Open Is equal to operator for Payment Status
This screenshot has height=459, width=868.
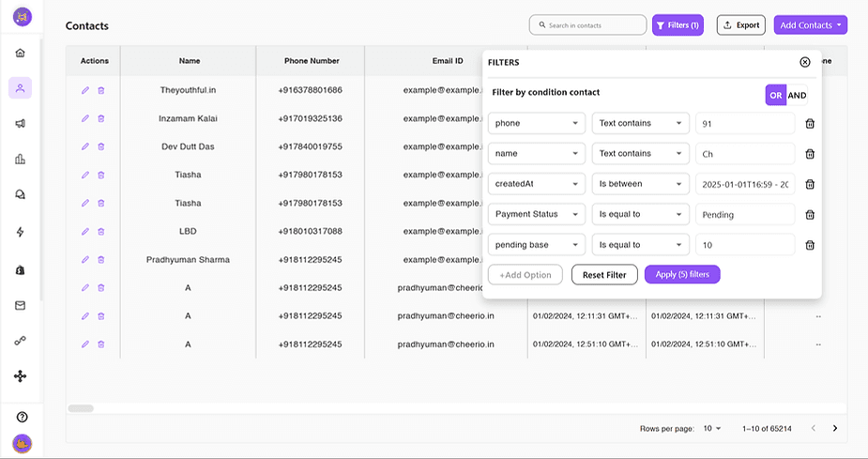[x=641, y=214]
